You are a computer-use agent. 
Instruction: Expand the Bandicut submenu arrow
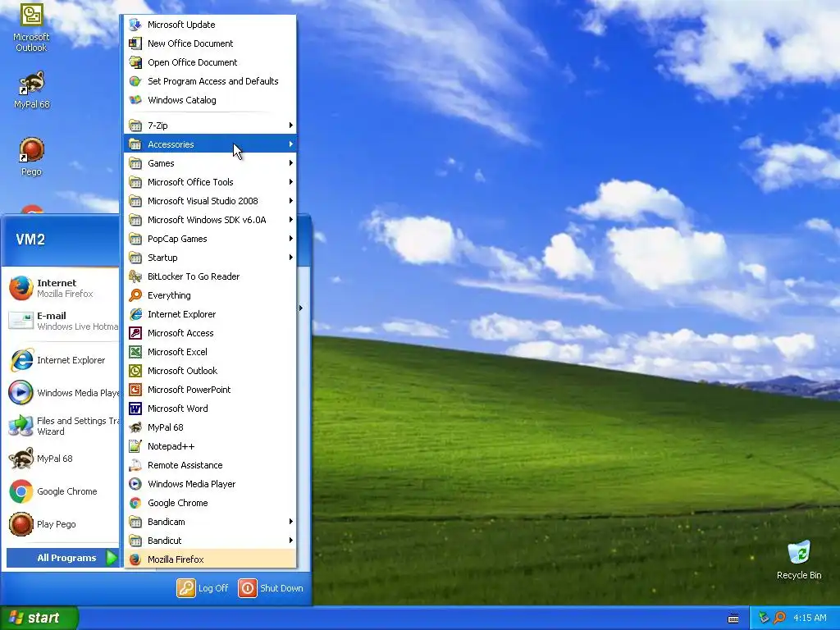point(291,541)
